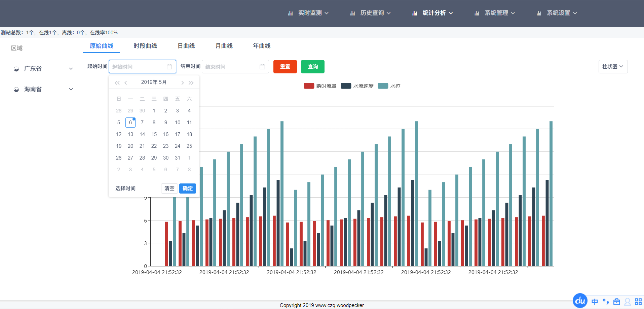Viewport: 644px width, 309px height.
Task: Click the 结束时间 input field
Action: click(235, 67)
